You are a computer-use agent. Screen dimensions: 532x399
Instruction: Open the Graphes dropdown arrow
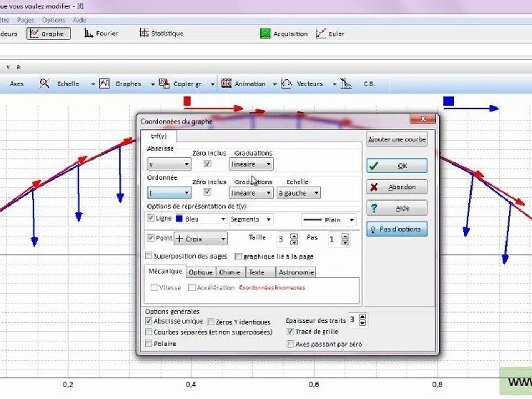[x=153, y=84]
